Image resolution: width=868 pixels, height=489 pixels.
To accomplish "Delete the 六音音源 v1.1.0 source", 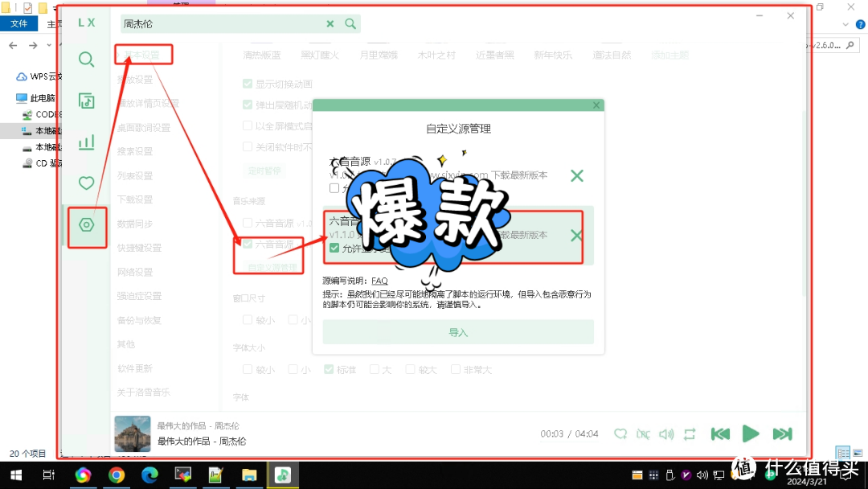I will pyautogui.click(x=576, y=236).
